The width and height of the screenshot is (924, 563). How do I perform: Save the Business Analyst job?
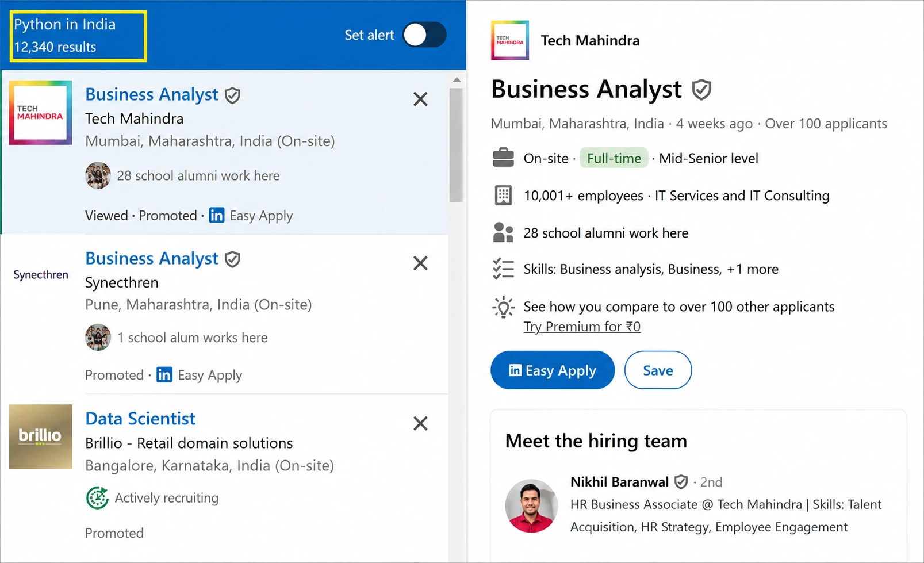pos(658,370)
